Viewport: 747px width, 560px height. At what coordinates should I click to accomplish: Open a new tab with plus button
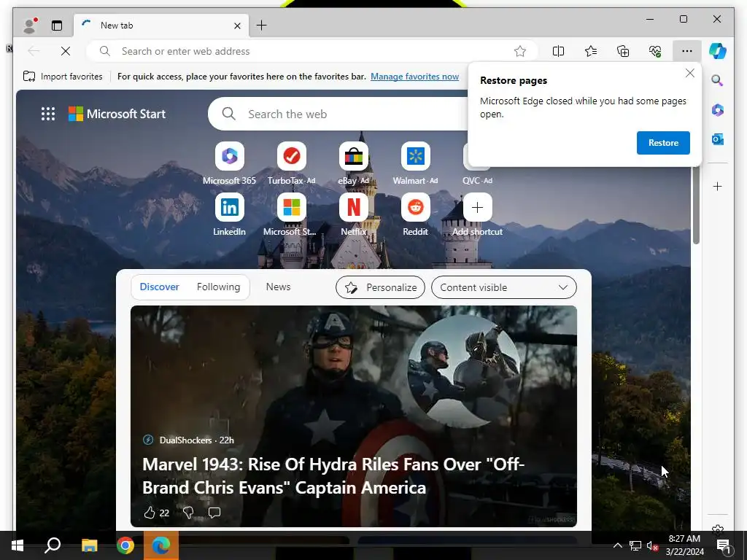[x=262, y=26]
